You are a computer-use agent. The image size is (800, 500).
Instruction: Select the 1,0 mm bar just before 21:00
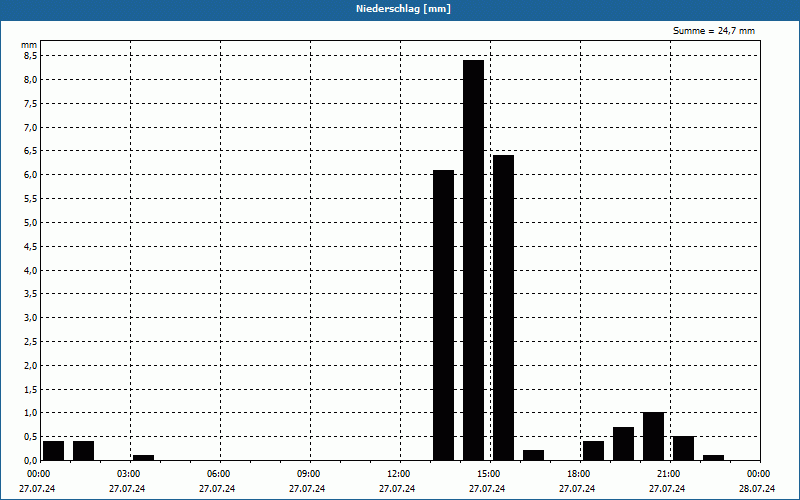[x=654, y=436]
